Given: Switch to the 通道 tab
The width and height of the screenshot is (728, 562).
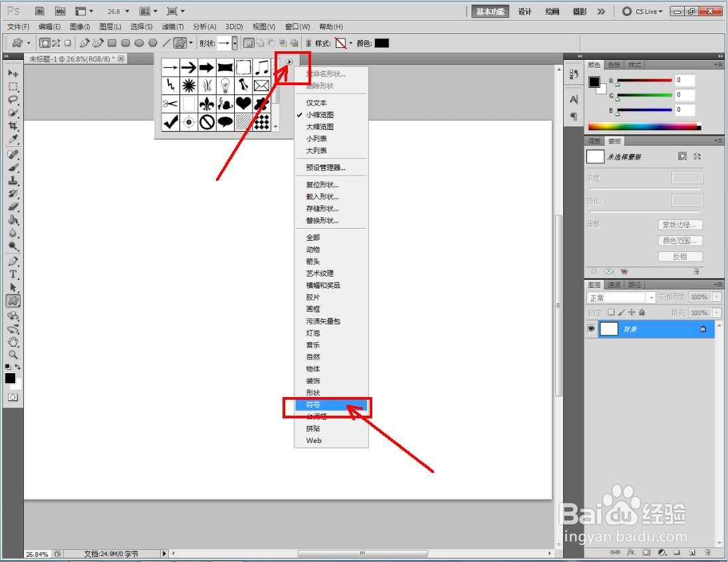Looking at the screenshot, I should (614, 285).
